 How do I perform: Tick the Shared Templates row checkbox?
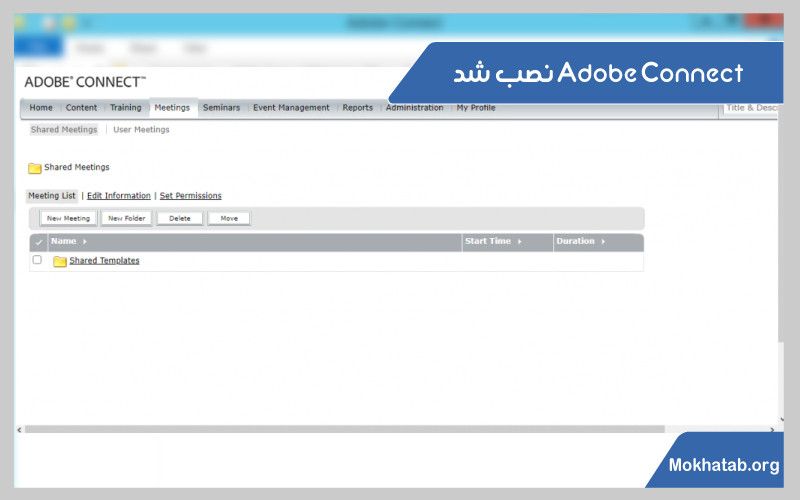pyautogui.click(x=37, y=260)
